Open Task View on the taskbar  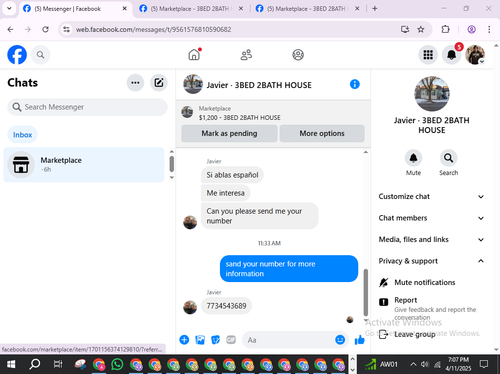(58, 364)
